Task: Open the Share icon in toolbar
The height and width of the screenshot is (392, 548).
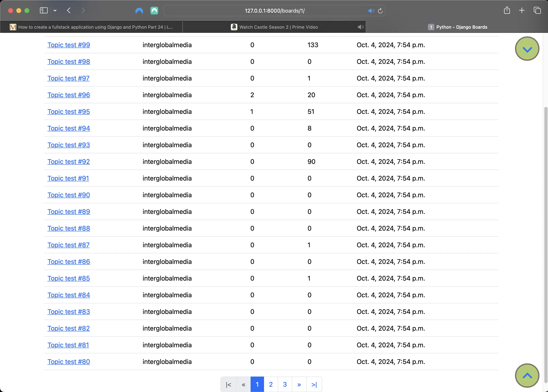Action: click(507, 10)
